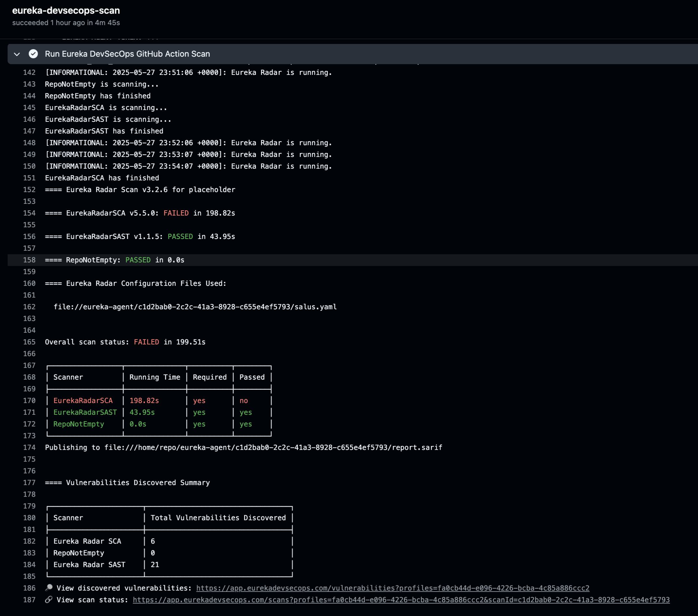Image resolution: width=698 pixels, height=616 pixels.
Task: Select log line number 187
Action: tap(29, 600)
